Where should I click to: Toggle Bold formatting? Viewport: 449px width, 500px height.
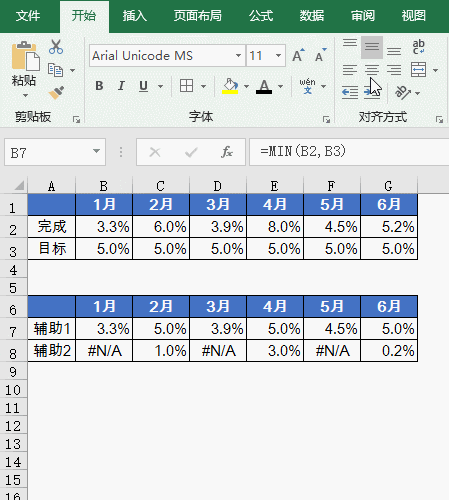99,86
